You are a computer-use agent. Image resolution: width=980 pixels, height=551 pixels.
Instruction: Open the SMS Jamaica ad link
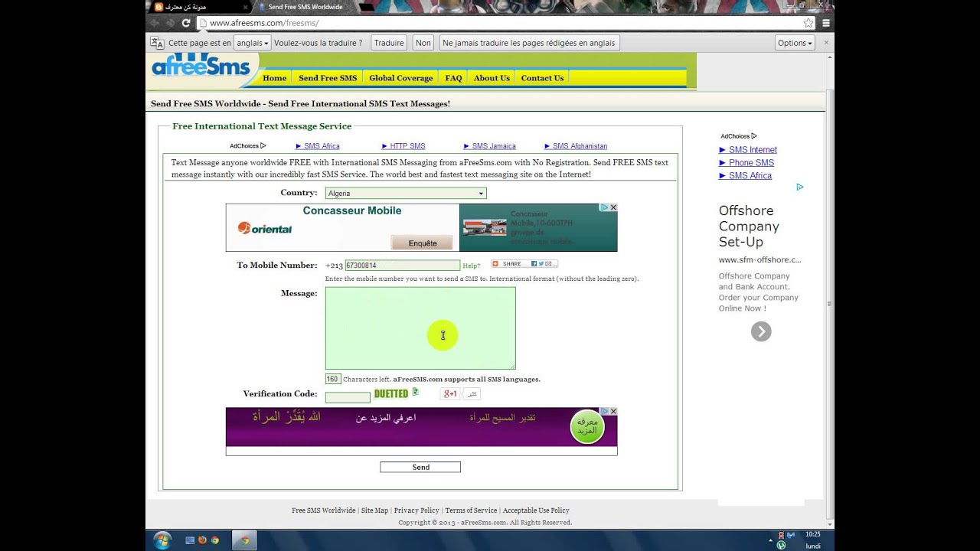point(490,146)
